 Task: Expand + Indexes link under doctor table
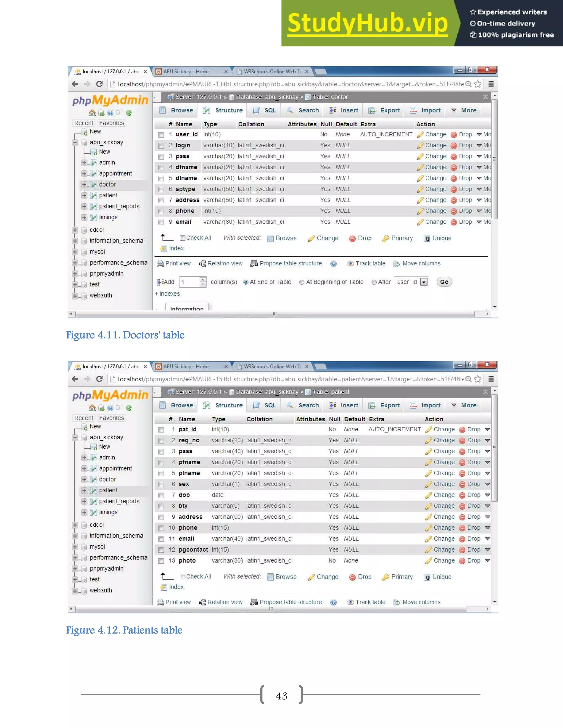point(167,294)
